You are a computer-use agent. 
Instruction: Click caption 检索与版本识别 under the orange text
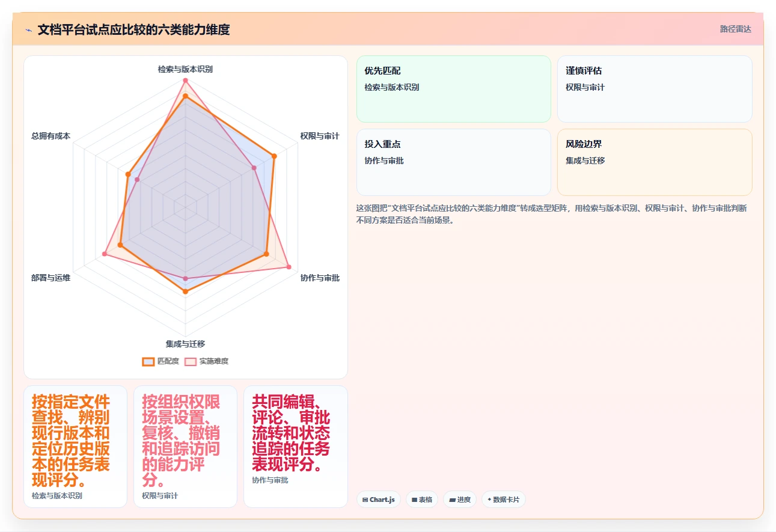click(57, 496)
